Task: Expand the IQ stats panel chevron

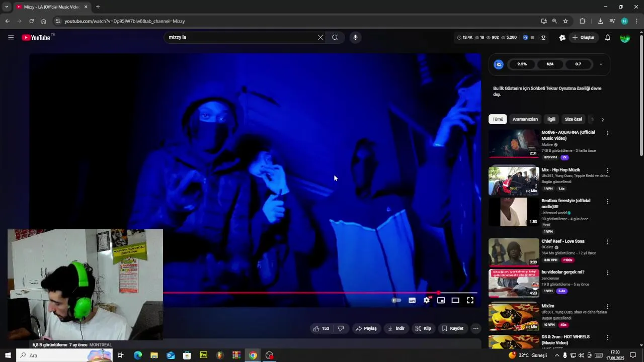Action: tap(601, 64)
